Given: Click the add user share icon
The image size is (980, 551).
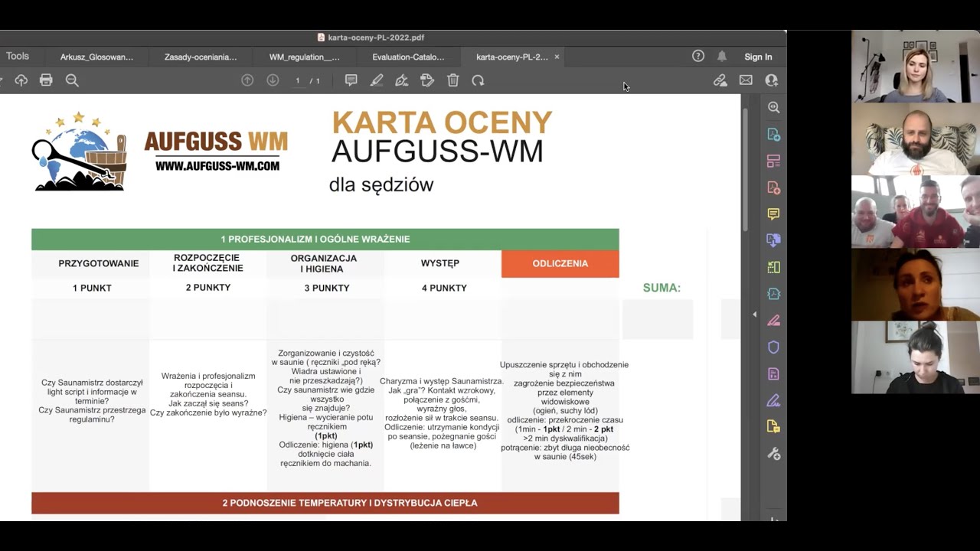Looking at the screenshot, I should pyautogui.click(x=771, y=80).
